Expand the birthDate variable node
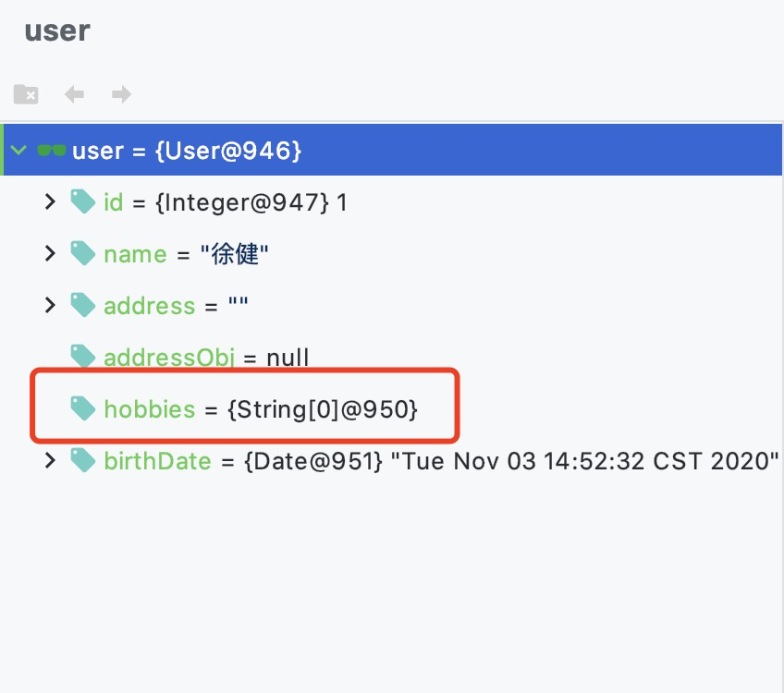 click(x=50, y=461)
